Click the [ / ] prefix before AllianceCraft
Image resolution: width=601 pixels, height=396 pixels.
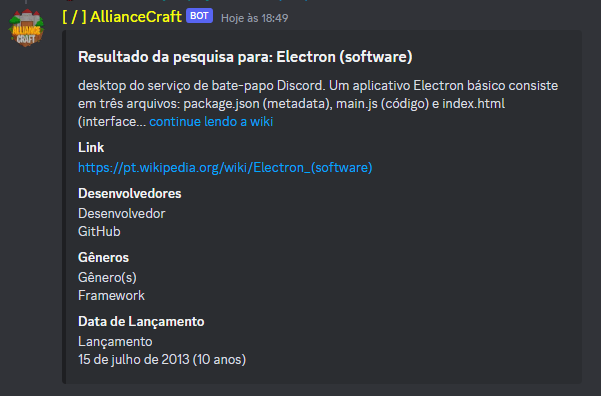click(x=74, y=17)
